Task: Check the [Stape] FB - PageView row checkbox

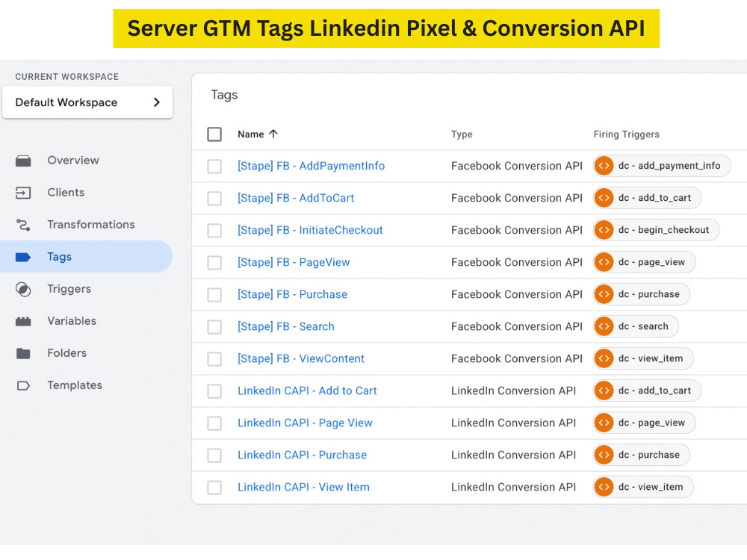Action: coord(214,262)
